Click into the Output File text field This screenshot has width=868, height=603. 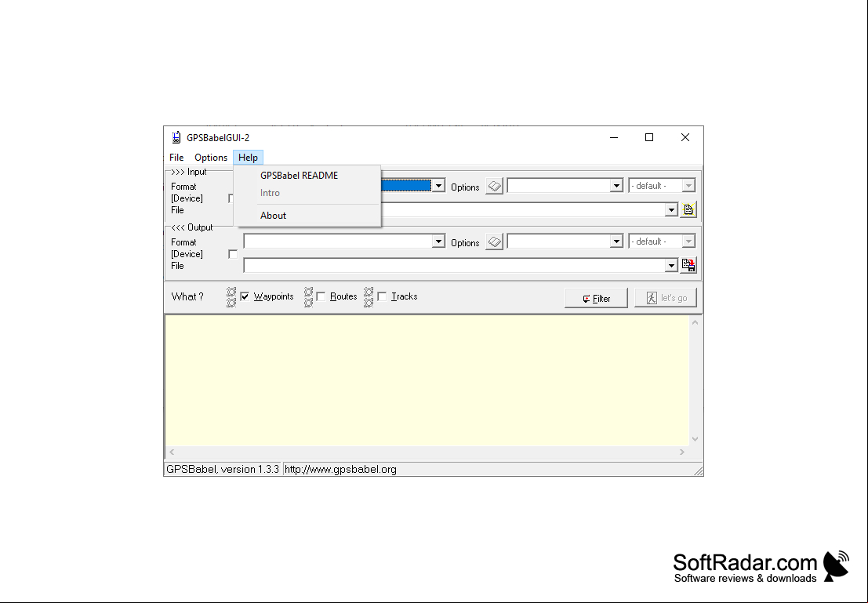454,266
